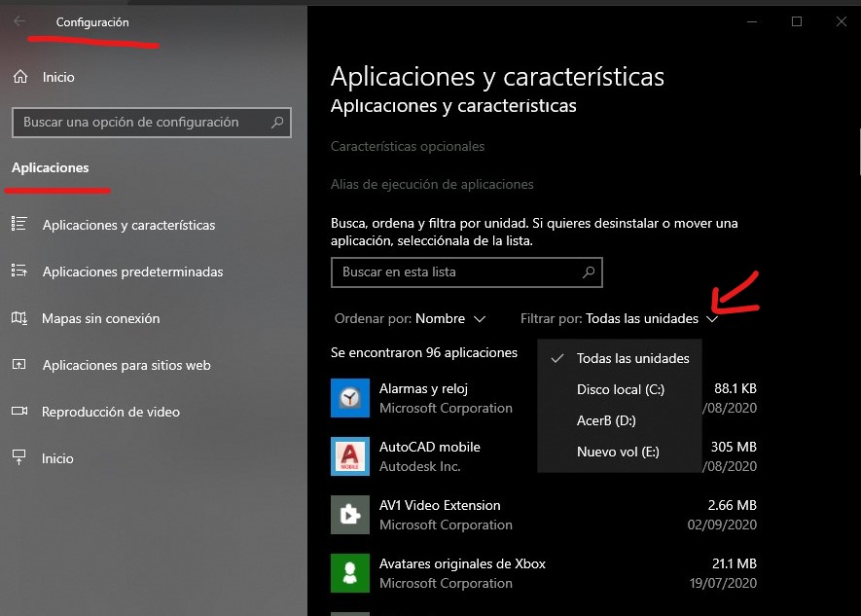Click the Aplicaciones sidebar heading
Screen dimensions: 861x616
[x=50, y=167]
